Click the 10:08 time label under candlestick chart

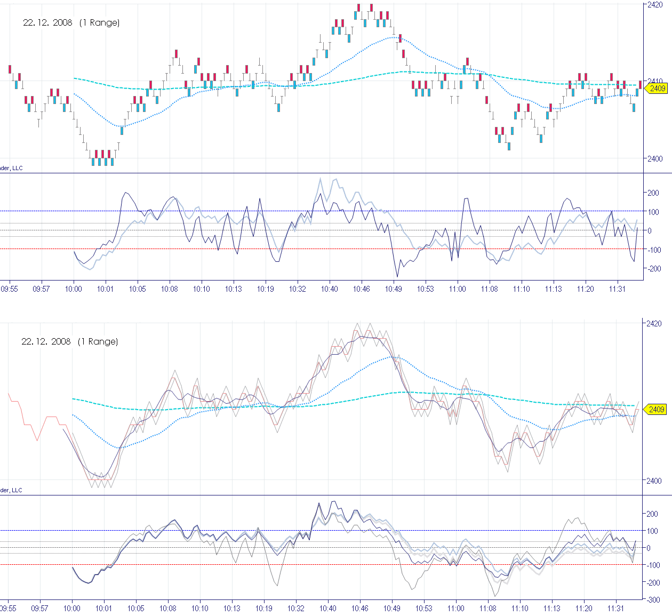(x=170, y=289)
